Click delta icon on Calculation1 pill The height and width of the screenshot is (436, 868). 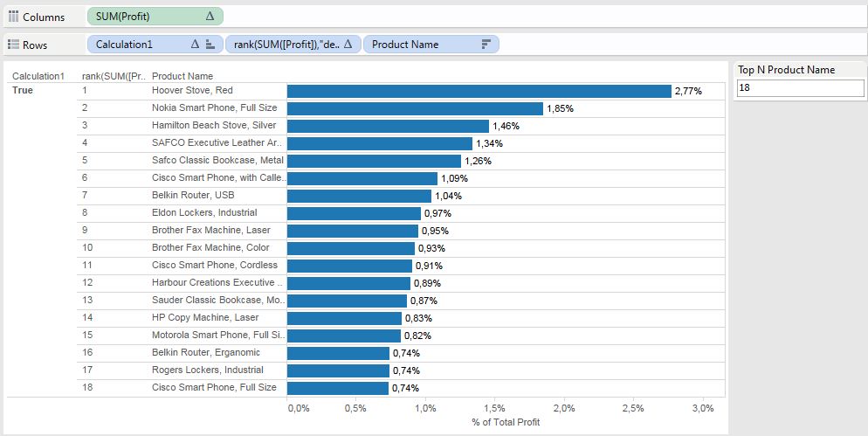[x=195, y=45]
